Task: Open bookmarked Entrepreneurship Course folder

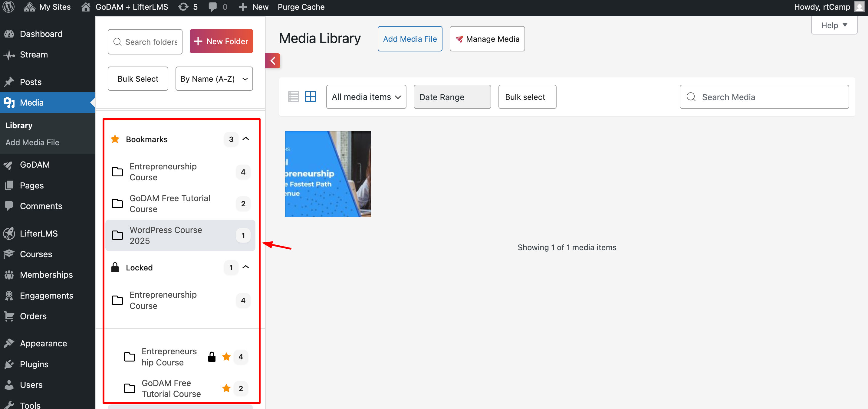Action: [x=180, y=172]
